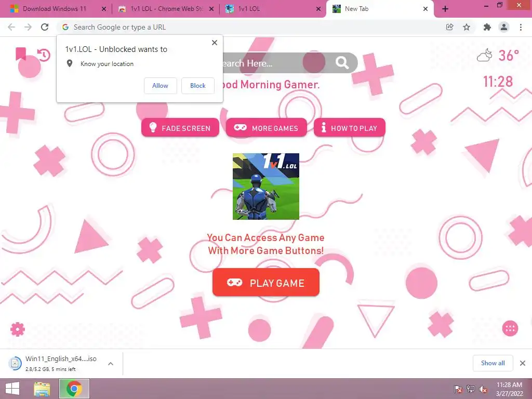Open the Chrome three-dot menu

pos(521,27)
